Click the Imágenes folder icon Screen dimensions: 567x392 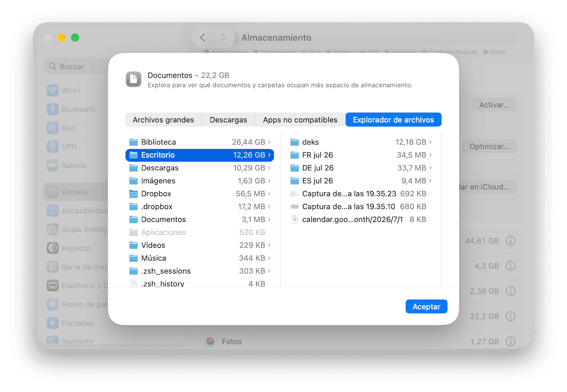click(134, 181)
